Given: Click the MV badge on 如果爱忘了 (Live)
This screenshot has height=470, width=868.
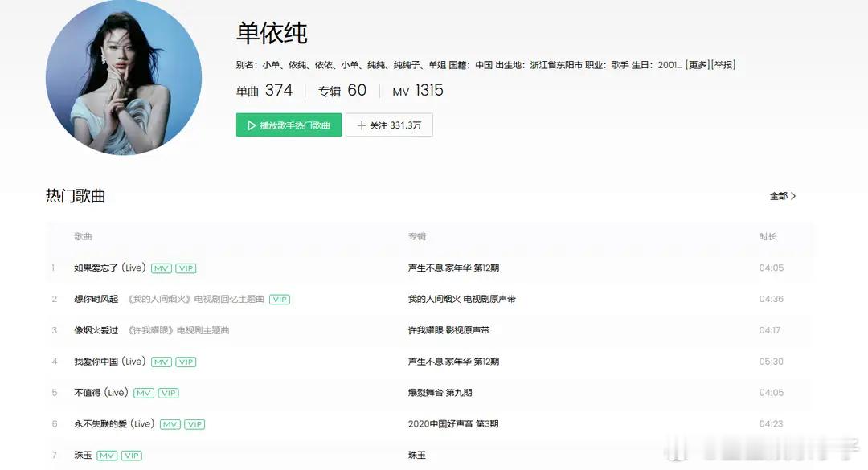Looking at the screenshot, I should 161,268.
